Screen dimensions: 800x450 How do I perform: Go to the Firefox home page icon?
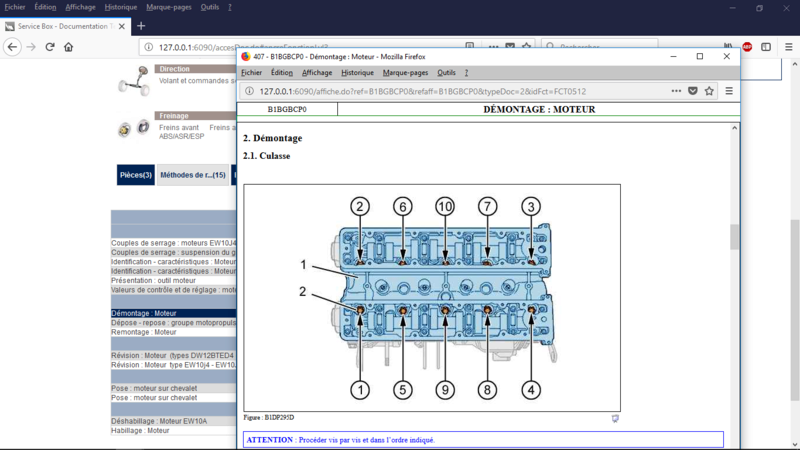pyautogui.click(x=68, y=47)
